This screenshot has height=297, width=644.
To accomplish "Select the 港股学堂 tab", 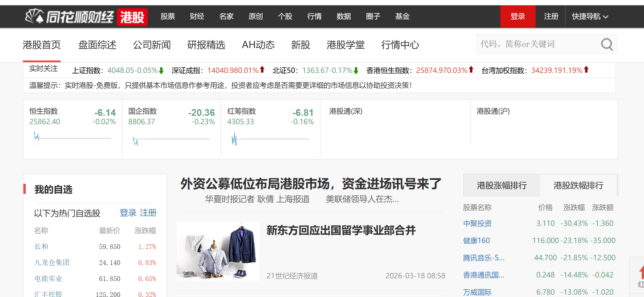I will point(346,45).
